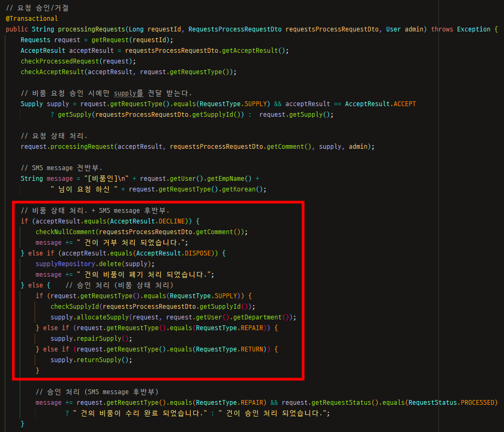Click the @Transactional annotation
The height and width of the screenshot is (432, 504).
coord(32,18)
